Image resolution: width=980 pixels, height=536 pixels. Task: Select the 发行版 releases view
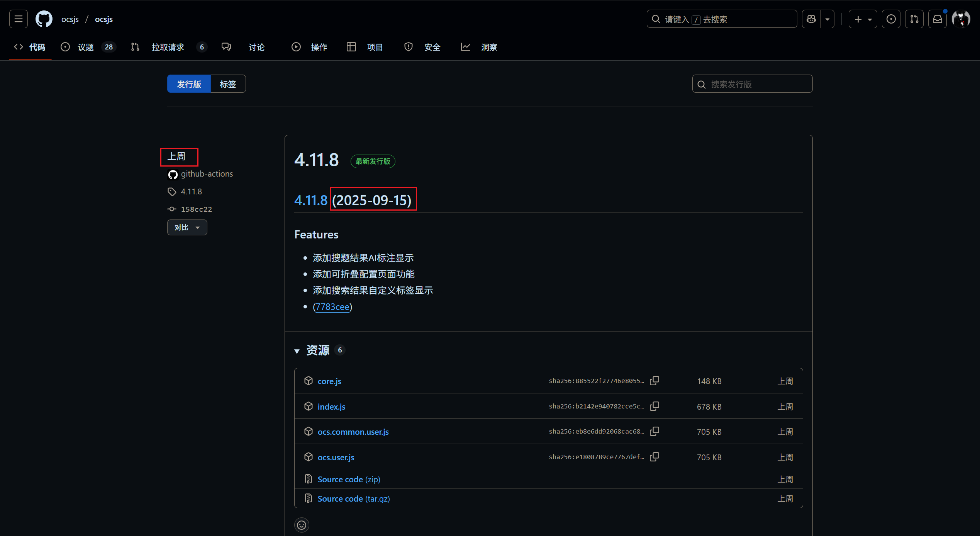tap(189, 84)
